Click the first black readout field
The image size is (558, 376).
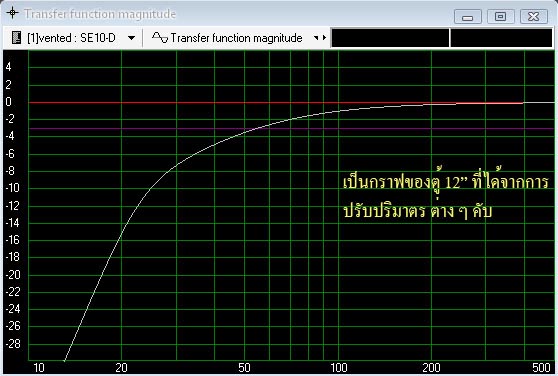(x=390, y=38)
